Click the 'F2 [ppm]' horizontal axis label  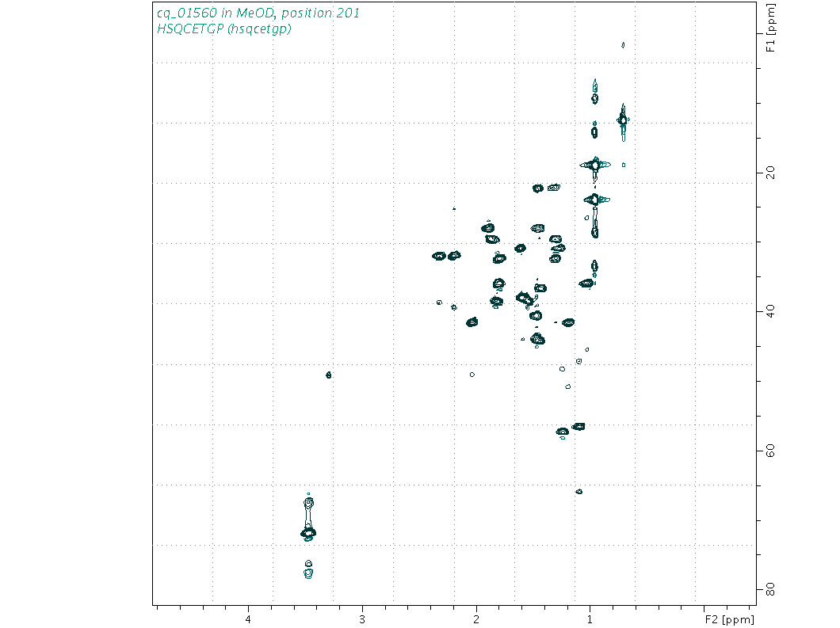(x=729, y=620)
